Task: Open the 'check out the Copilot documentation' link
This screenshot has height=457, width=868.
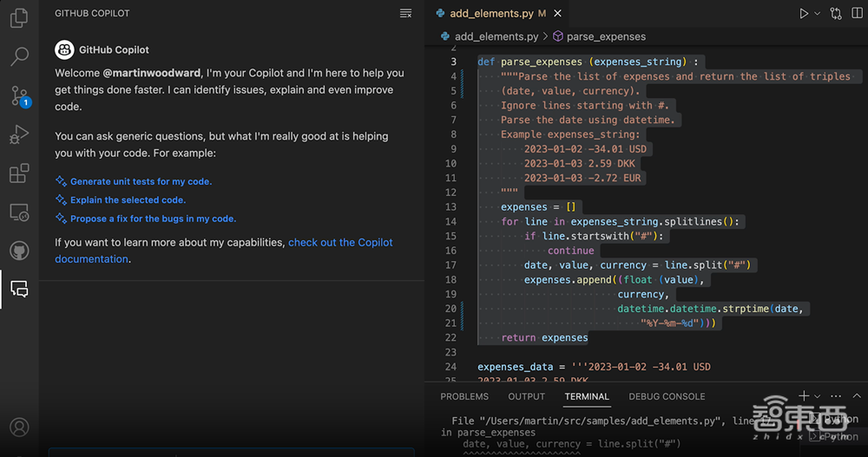Action: (340, 243)
